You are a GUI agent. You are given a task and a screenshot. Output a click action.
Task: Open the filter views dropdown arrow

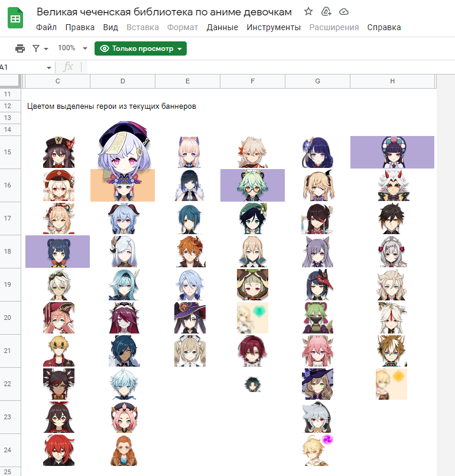click(46, 48)
